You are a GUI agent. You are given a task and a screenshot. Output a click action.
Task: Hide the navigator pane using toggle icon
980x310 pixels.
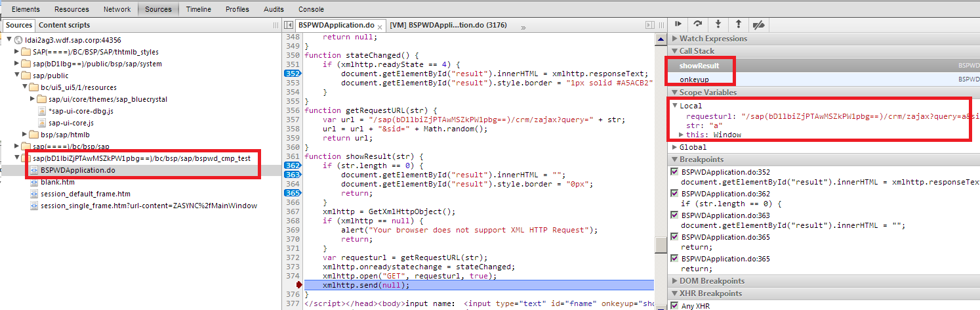pos(289,25)
